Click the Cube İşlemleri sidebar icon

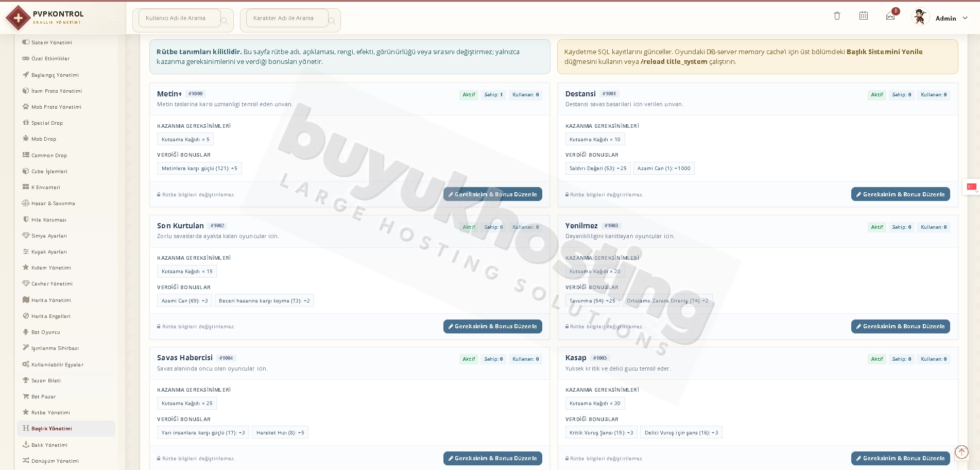(x=26, y=171)
